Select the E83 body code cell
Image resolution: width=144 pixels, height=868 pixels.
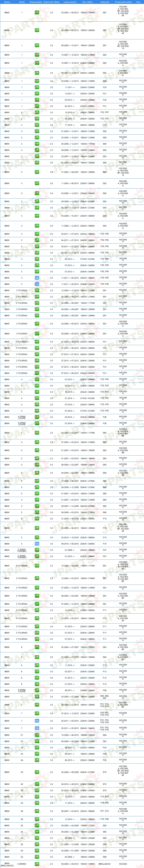(x=105, y=741)
